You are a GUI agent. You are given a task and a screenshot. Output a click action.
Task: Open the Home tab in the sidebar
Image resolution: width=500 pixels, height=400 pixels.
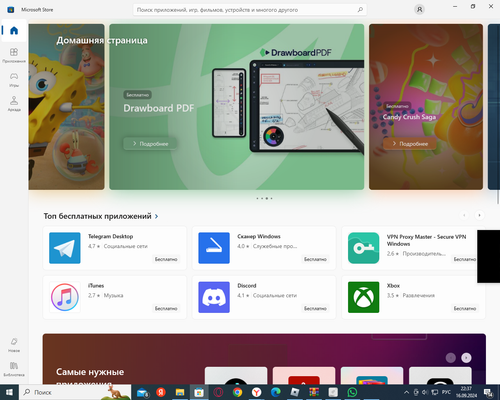pyautogui.click(x=14, y=31)
